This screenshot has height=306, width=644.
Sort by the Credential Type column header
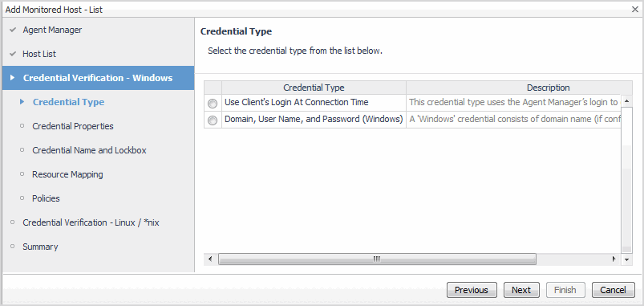click(314, 88)
